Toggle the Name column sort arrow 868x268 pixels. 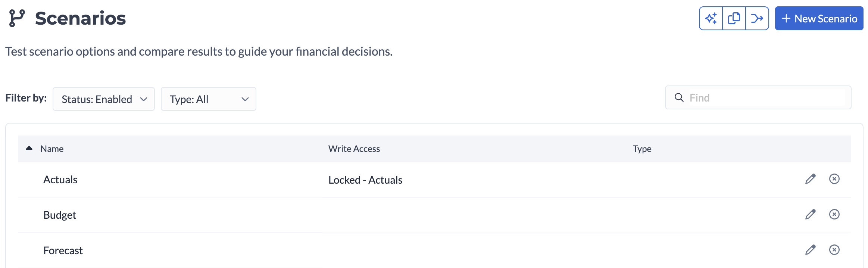[x=29, y=149]
